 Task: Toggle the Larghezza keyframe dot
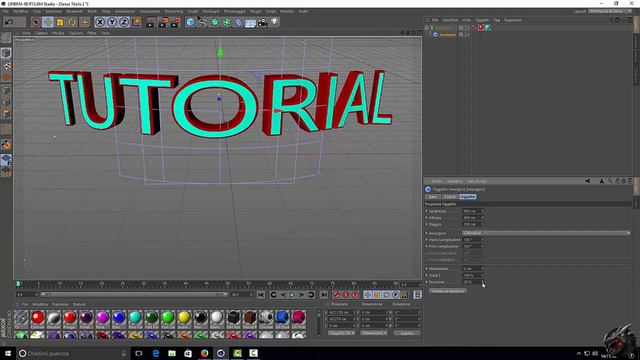tap(427, 211)
